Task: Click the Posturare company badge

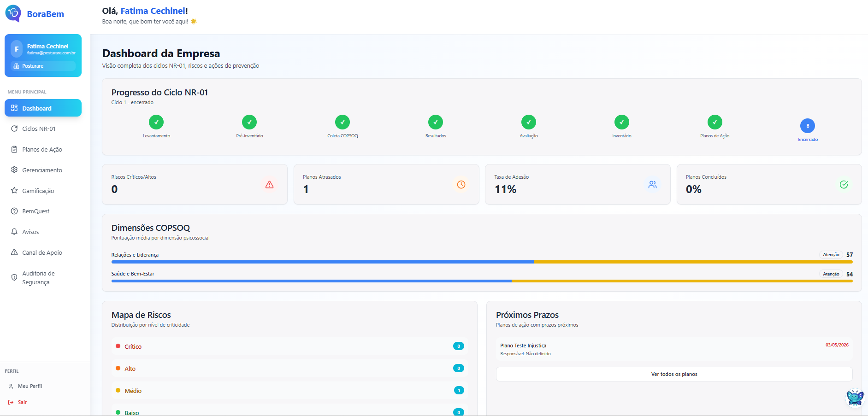Action: pos(43,66)
